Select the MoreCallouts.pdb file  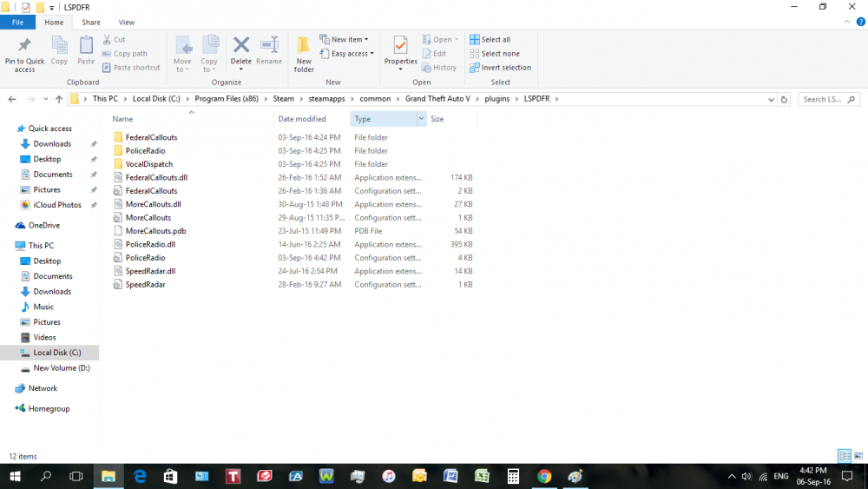[x=155, y=231]
